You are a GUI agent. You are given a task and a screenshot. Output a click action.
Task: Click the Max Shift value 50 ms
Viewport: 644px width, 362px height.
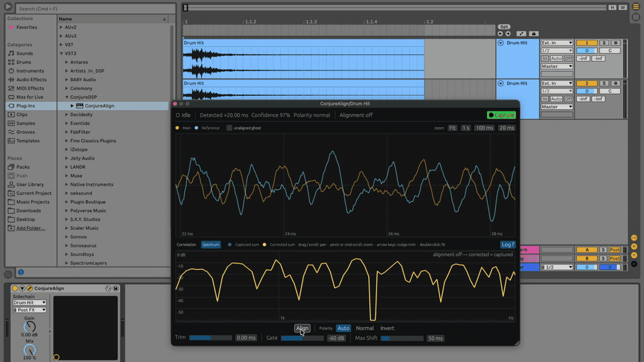coord(435,339)
